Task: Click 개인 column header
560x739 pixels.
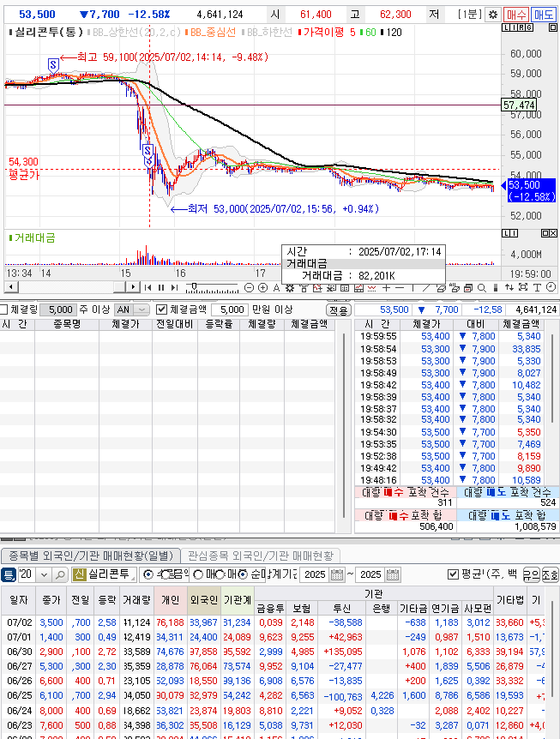Action: click(171, 600)
